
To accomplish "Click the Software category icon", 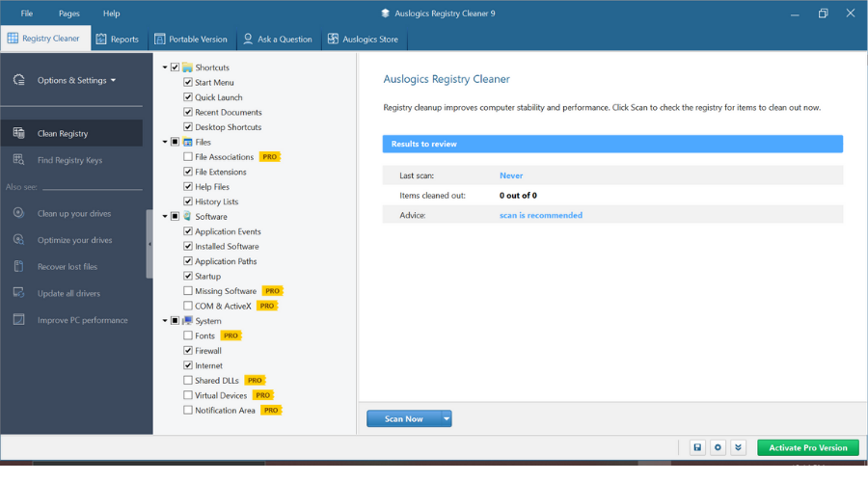I will pyautogui.click(x=188, y=216).
